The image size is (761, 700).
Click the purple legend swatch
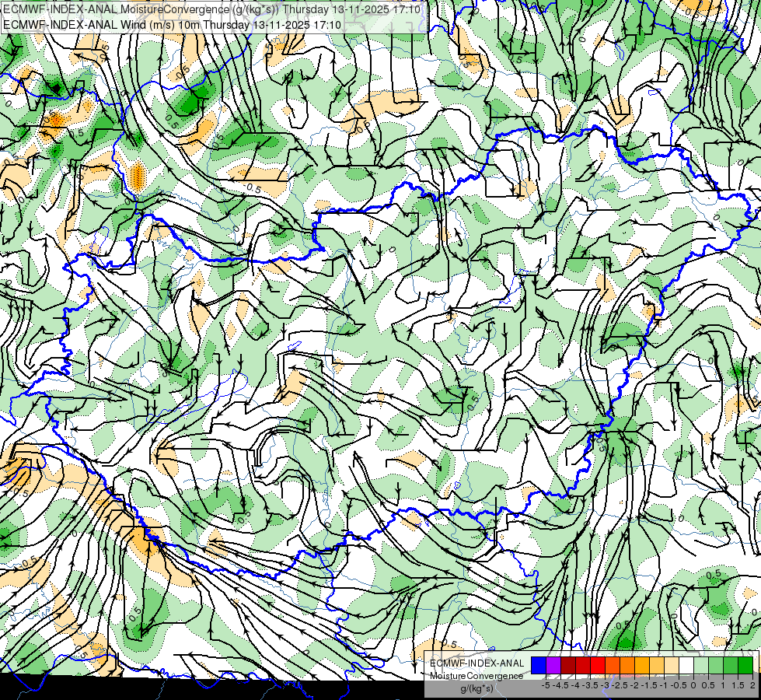click(x=553, y=665)
